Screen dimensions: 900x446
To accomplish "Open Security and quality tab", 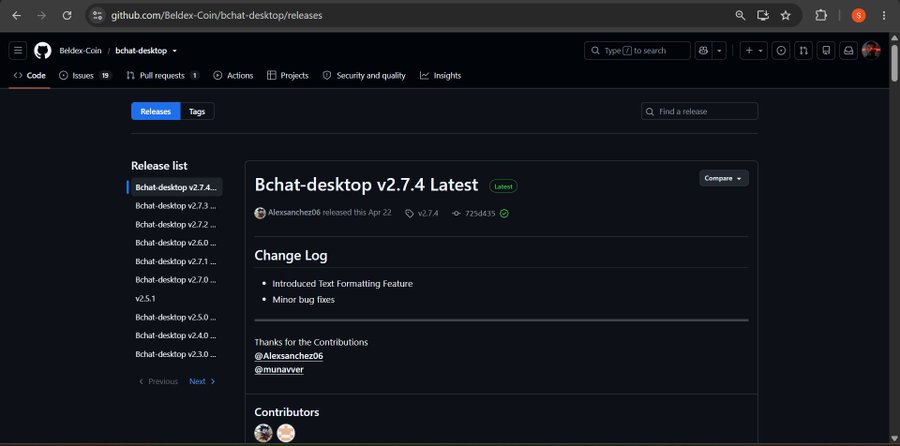I will pyautogui.click(x=364, y=75).
